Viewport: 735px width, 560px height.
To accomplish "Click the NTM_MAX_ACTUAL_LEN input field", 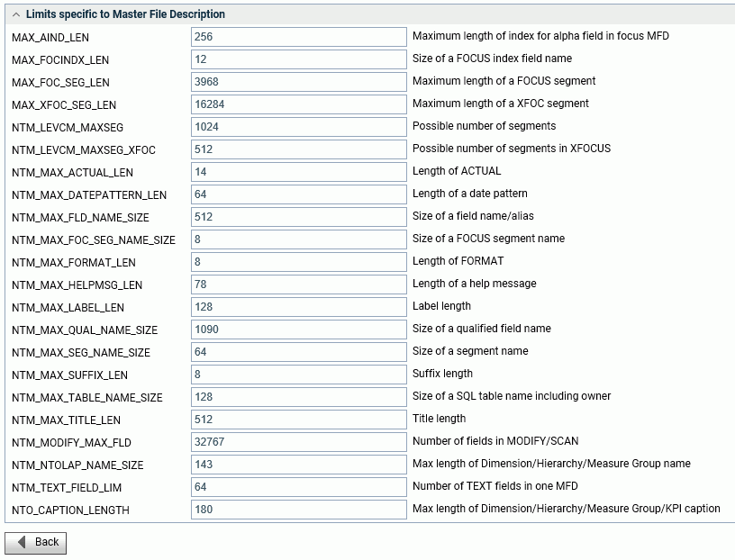I will pyautogui.click(x=299, y=172).
